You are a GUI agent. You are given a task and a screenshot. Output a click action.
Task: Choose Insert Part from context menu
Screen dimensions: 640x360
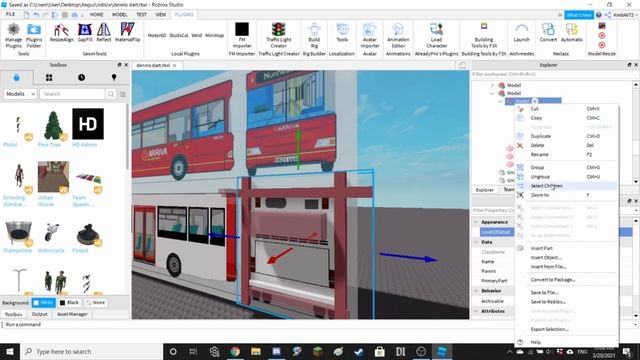[x=567, y=248]
